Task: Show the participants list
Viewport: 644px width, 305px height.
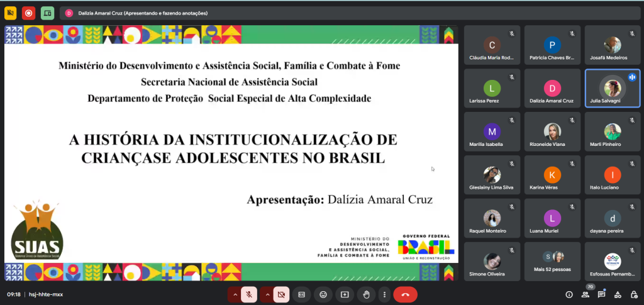Action: 586,294
